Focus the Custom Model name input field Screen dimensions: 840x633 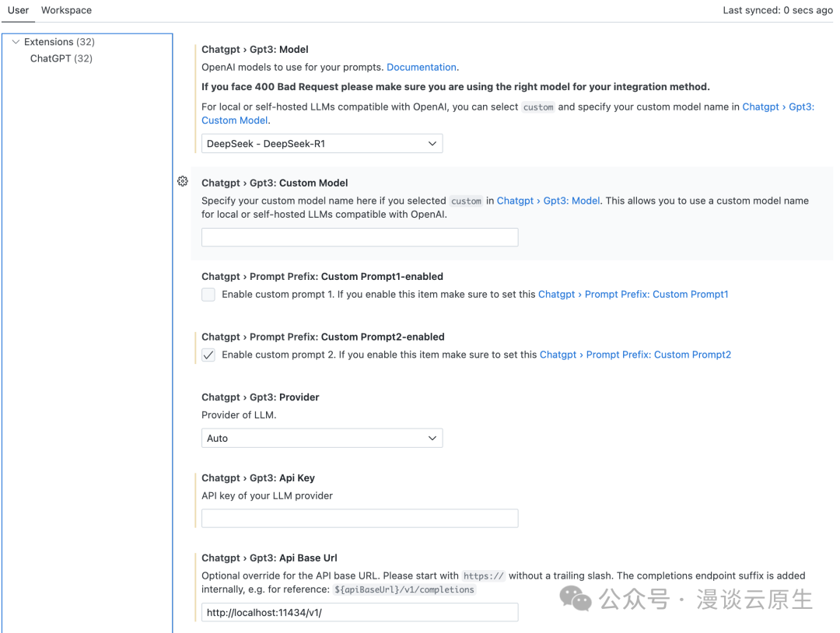coord(360,237)
